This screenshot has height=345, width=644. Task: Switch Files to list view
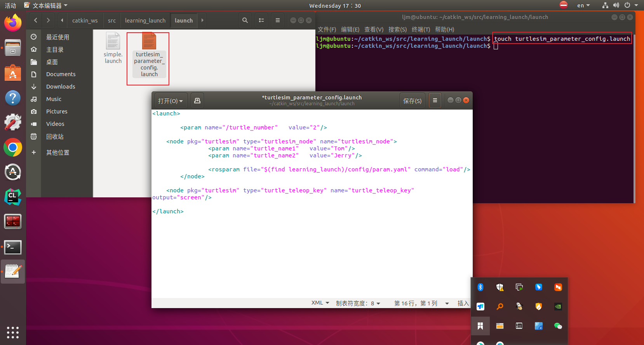pos(261,20)
